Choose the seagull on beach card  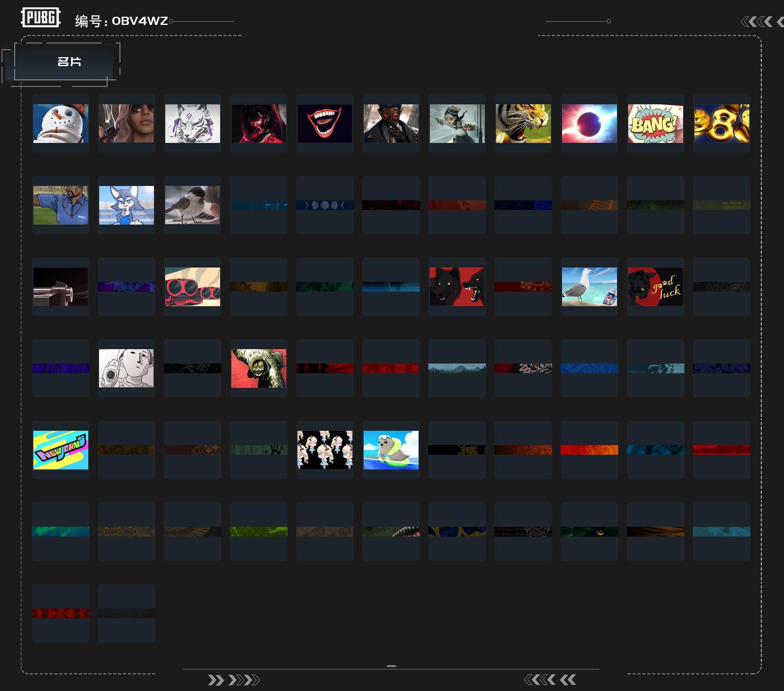click(589, 287)
